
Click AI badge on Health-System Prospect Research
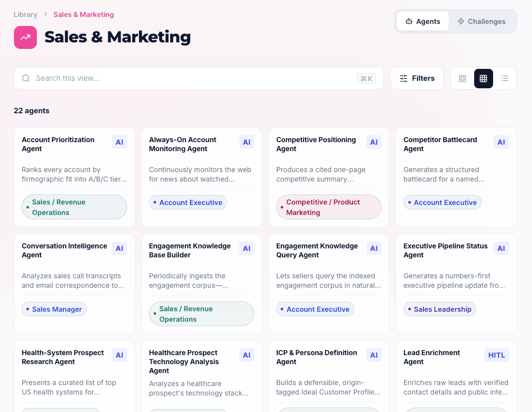[x=120, y=355]
